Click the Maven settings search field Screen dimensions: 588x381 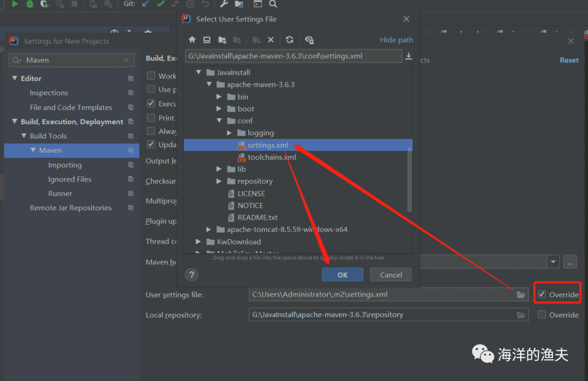pos(71,60)
